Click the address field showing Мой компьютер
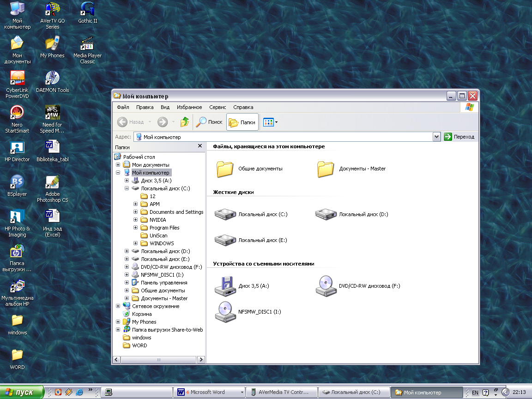Image resolution: width=532 pixels, height=399 pixels. pyautogui.click(x=283, y=137)
